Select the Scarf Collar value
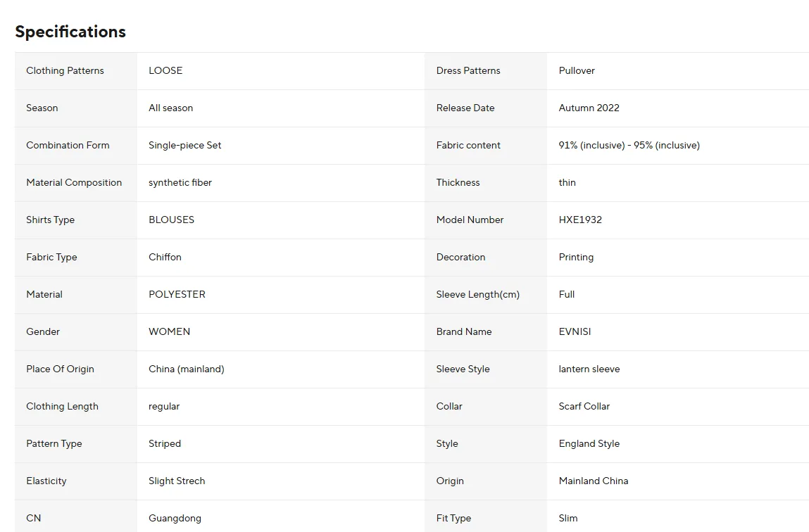The image size is (809, 532). click(x=584, y=406)
